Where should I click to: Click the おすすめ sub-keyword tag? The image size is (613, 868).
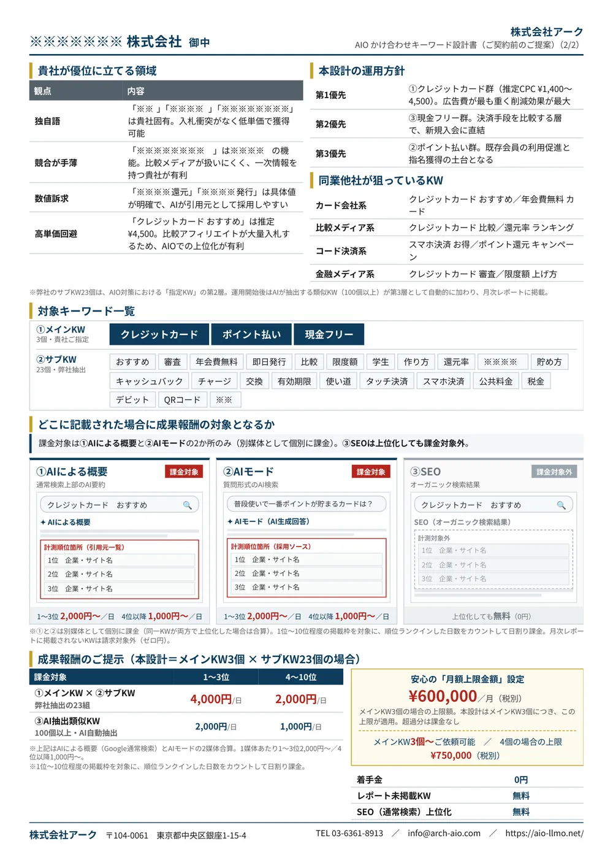[132, 362]
